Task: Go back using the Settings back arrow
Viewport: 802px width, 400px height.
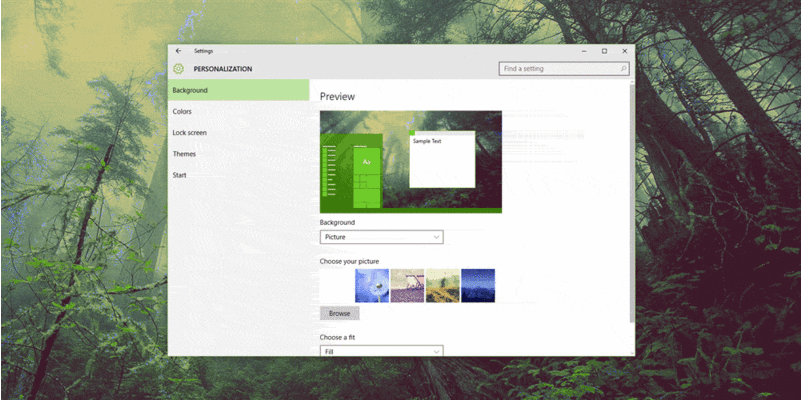Action: (x=178, y=51)
